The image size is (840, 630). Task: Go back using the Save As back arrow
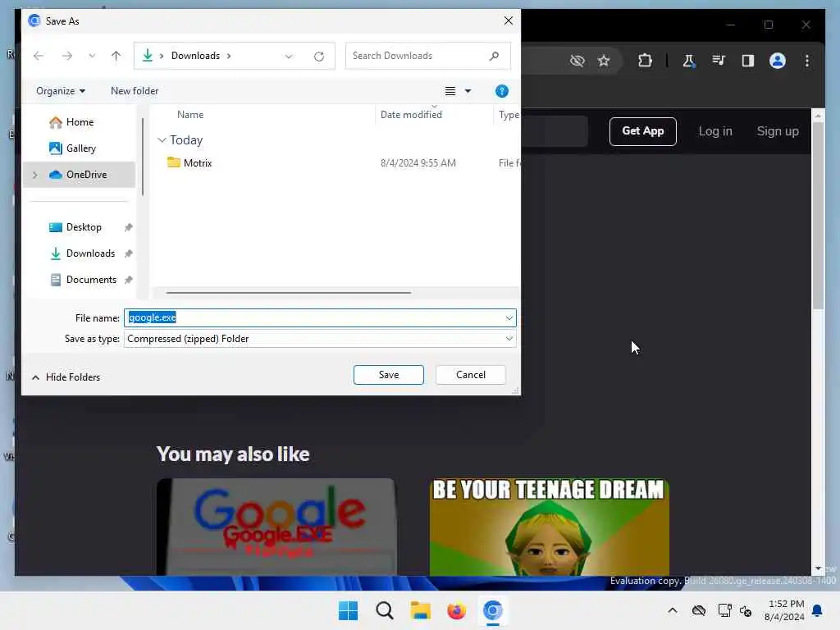click(x=38, y=56)
